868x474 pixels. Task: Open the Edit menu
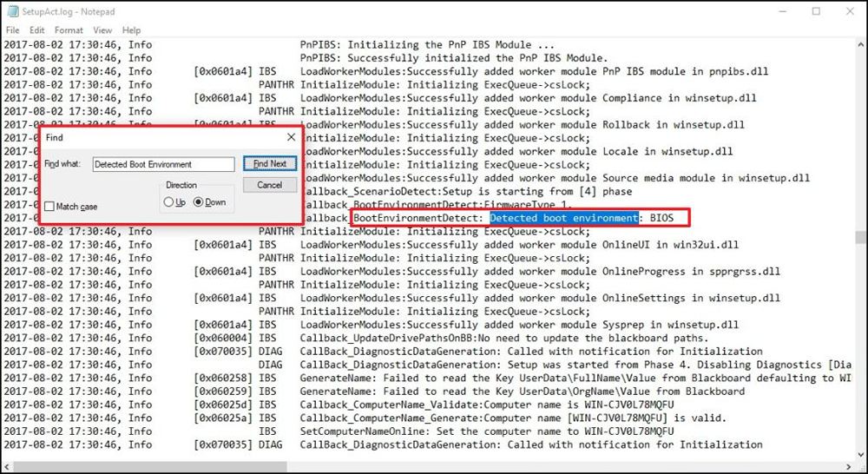pyautogui.click(x=37, y=30)
